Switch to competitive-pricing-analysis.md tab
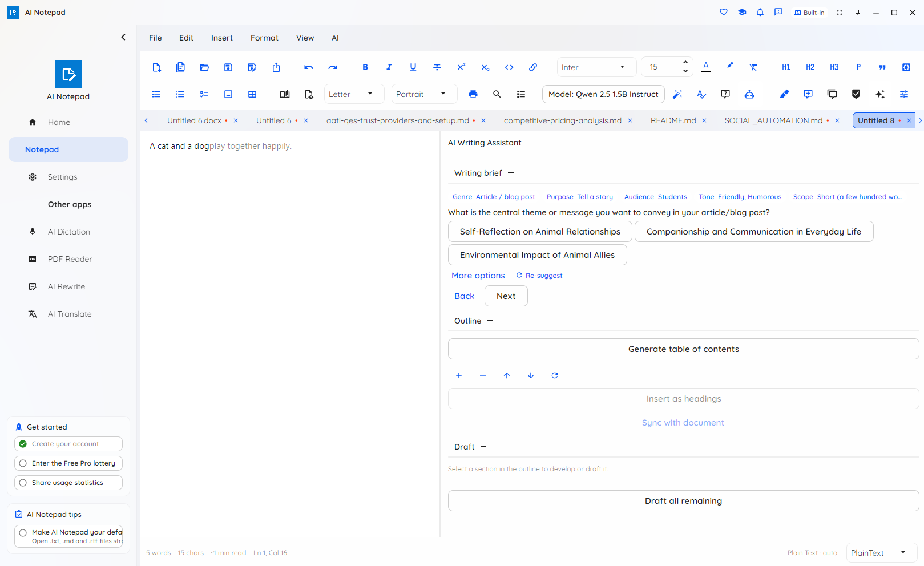The width and height of the screenshot is (924, 566). pyautogui.click(x=563, y=120)
